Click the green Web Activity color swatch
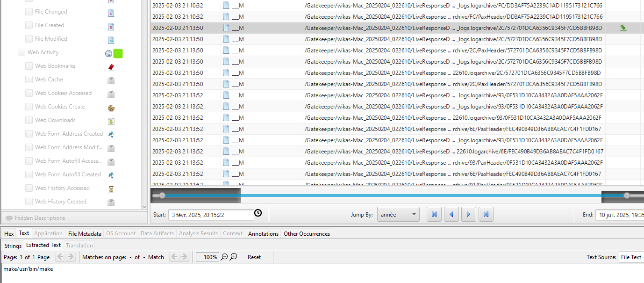Screen dimensions: 644x283 point(118,53)
